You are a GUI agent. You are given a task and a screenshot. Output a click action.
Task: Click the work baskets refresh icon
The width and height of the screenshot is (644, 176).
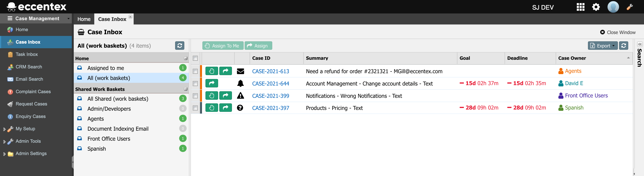(x=180, y=46)
